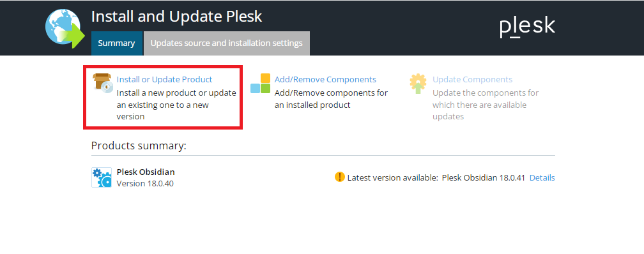
Task: Click the description about installing a new product
Action: 176,105
